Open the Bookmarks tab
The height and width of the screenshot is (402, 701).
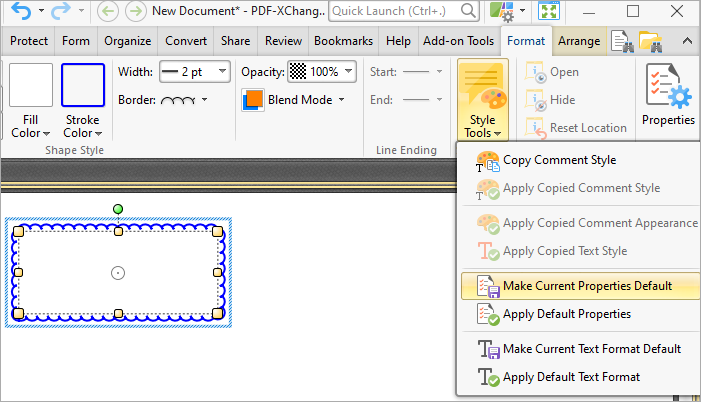[x=343, y=41]
